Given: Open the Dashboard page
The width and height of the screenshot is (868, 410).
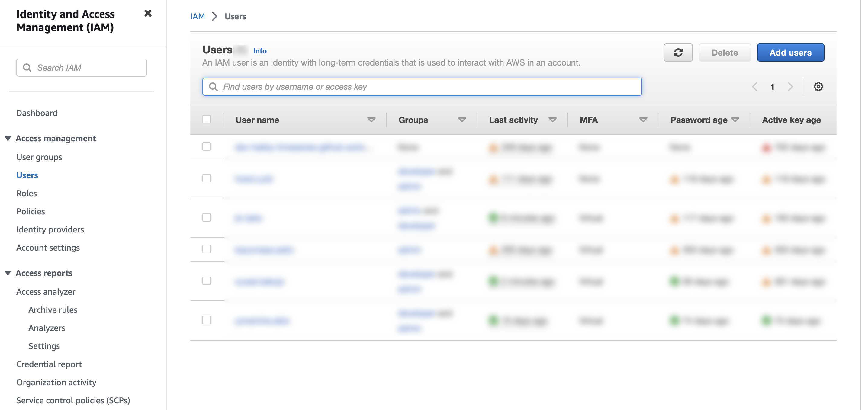Looking at the screenshot, I should 37,113.
